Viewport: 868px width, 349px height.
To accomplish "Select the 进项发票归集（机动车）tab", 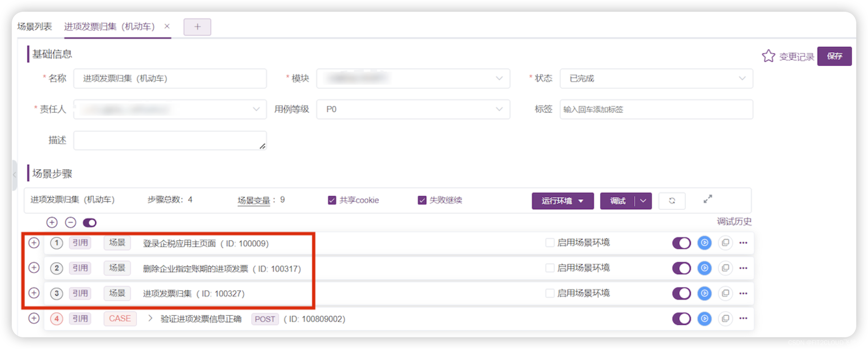I will click(x=109, y=26).
